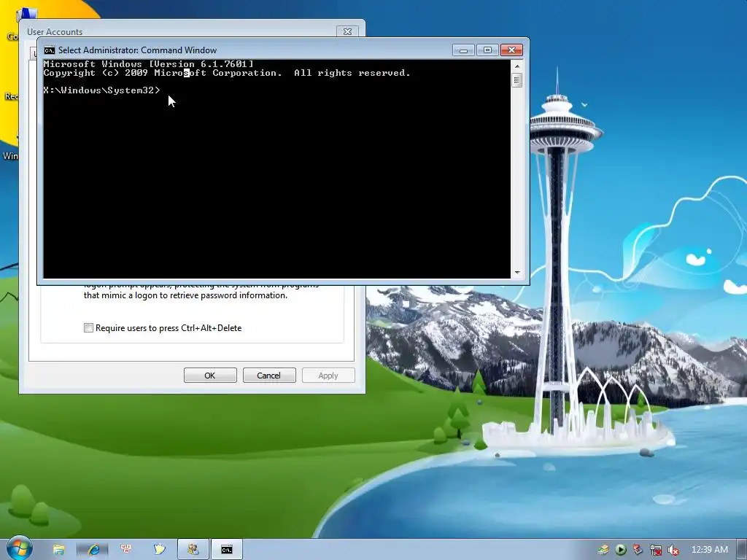Viewport: 747px width, 560px height.
Task: Click the Microsoft Windows Version 6.1.7601 line
Action: coord(148,64)
